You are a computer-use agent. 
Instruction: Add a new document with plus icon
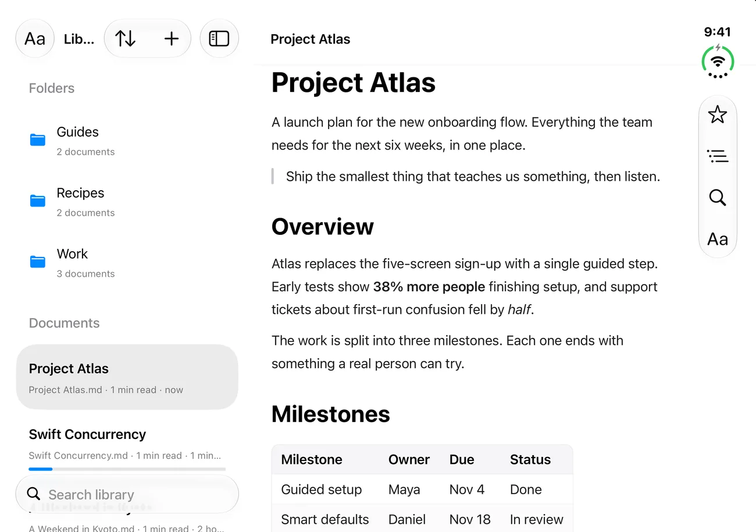[x=171, y=39]
